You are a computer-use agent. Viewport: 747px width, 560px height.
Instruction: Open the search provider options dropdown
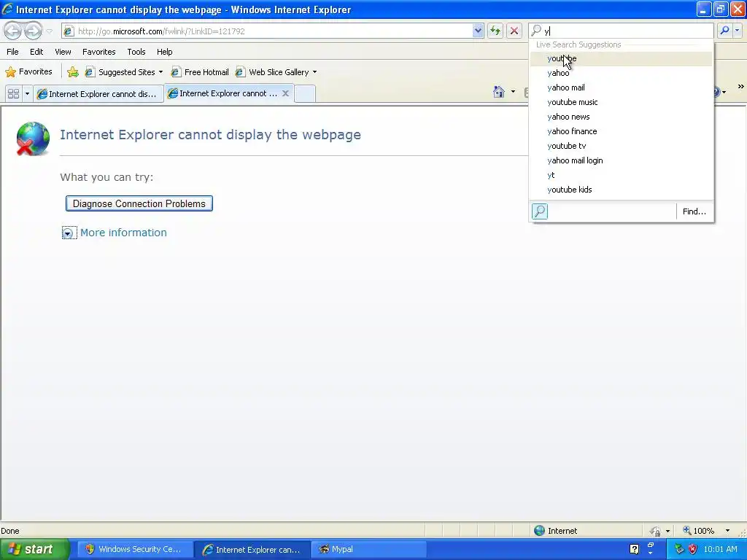click(x=737, y=31)
